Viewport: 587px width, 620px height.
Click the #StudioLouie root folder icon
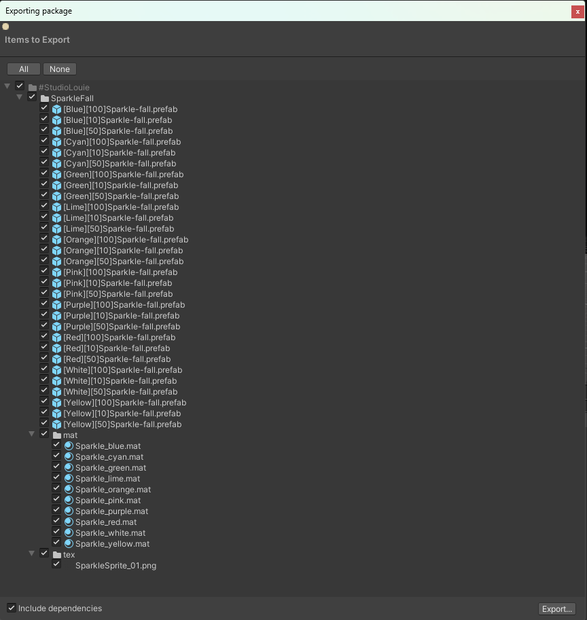click(32, 87)
